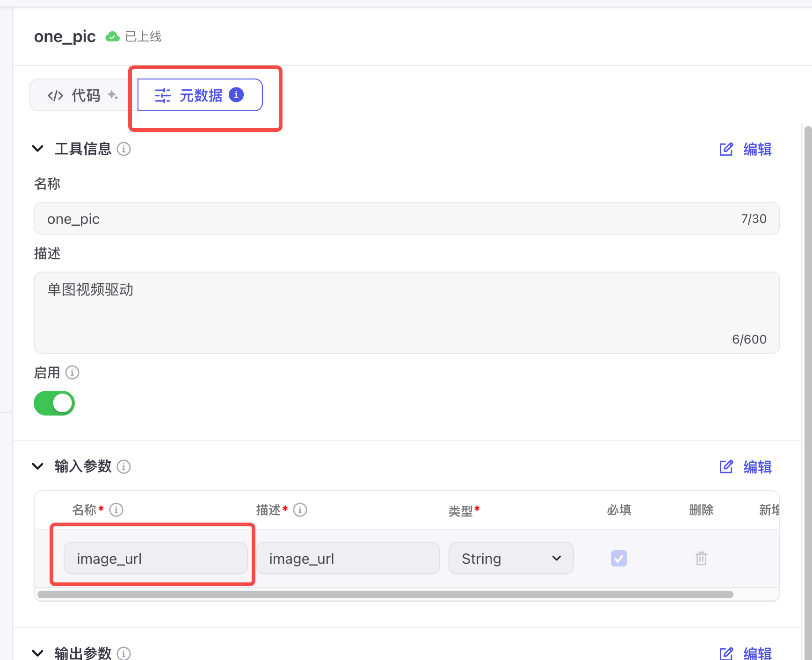This screenshot has height=660, width=812.
Task: Show info tooltip next to 启用
Action: point(72,373)
